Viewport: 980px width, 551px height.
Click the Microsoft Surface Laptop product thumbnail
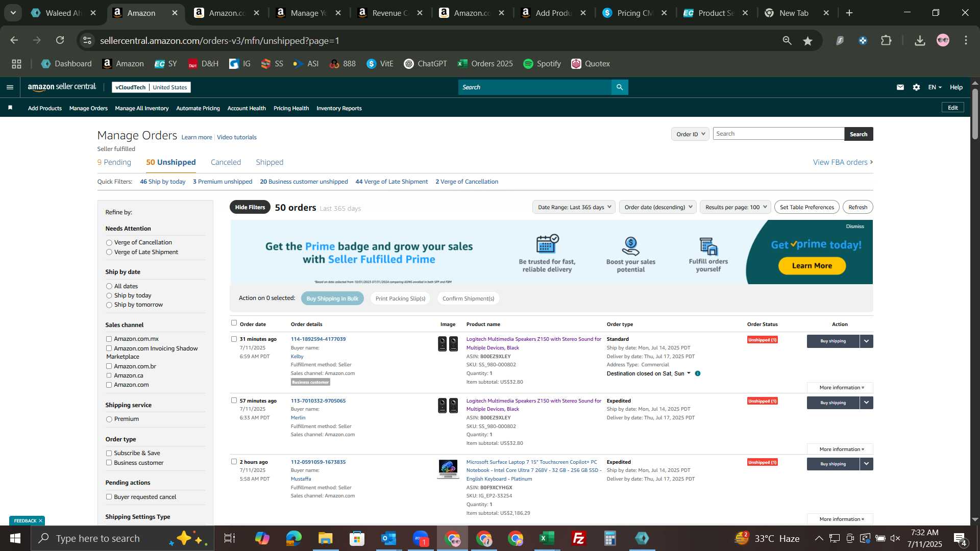pos(448,469)
